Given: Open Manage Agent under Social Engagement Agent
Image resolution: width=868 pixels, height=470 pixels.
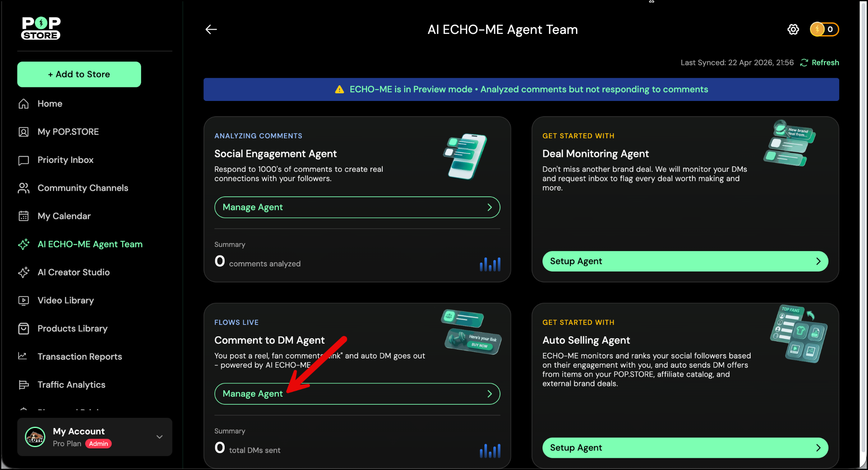Looking at the screenshot, I should pos(357,207).
